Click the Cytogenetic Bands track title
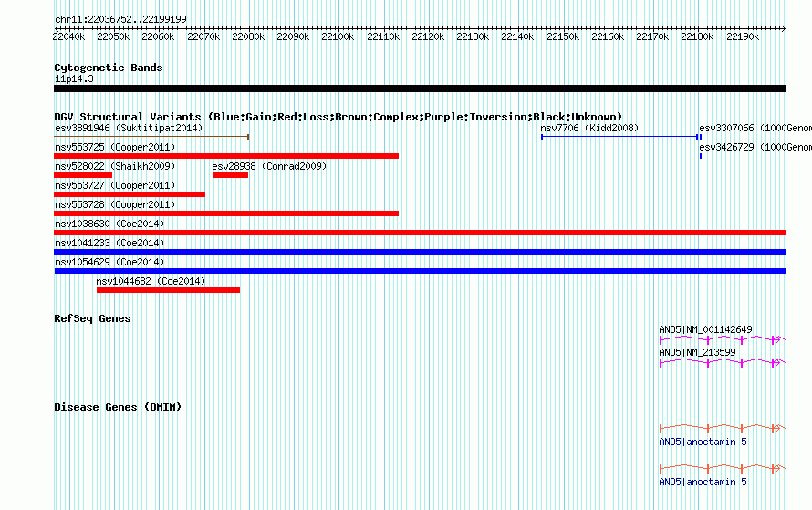This screenshot has height=510, width=812. point(109,68)
